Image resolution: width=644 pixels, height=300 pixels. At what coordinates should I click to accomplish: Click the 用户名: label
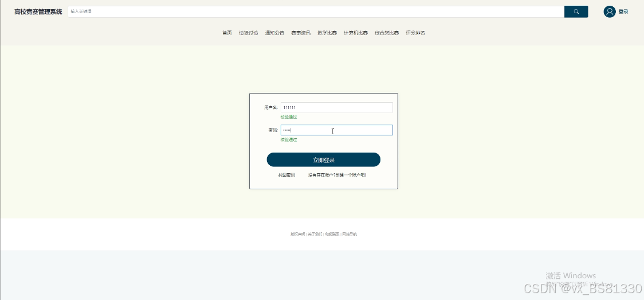(x=271, y=108)
